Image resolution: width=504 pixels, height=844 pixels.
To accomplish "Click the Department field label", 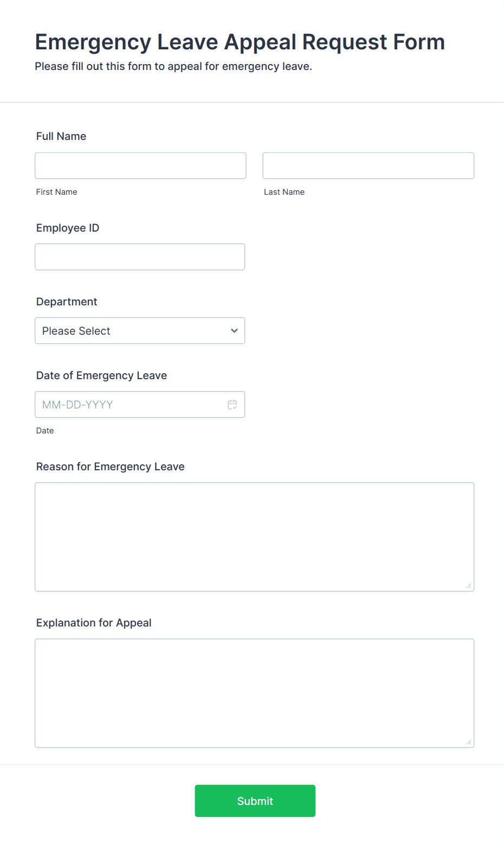I will pyautogui.click(x=67, y=302).
